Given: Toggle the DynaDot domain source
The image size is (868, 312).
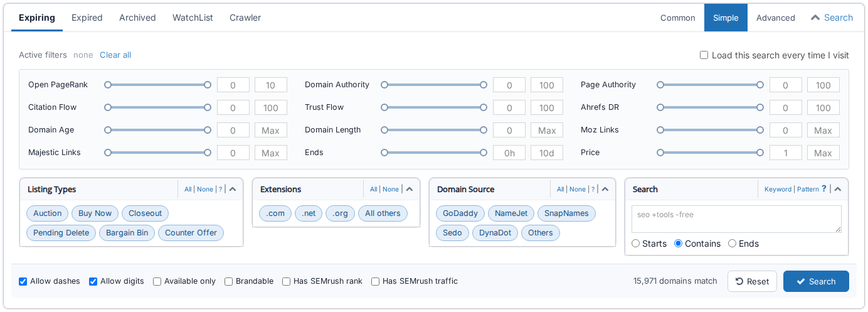Looking at the screenshot, I should click(495, 233).
